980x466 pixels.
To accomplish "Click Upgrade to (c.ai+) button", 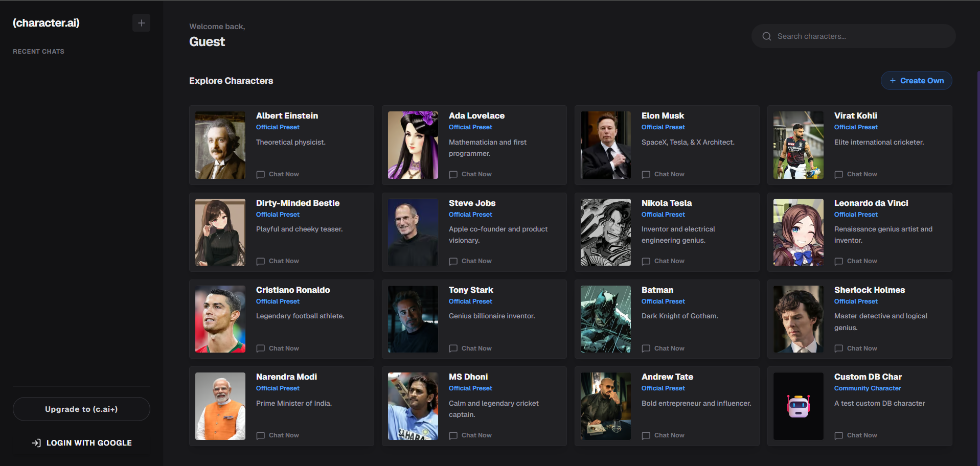I will tap(81, 409).
